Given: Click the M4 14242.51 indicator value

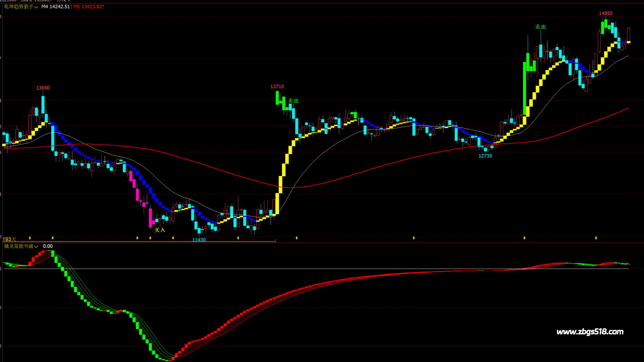Looking at the screenshot, I should click(x=56, y=7).
